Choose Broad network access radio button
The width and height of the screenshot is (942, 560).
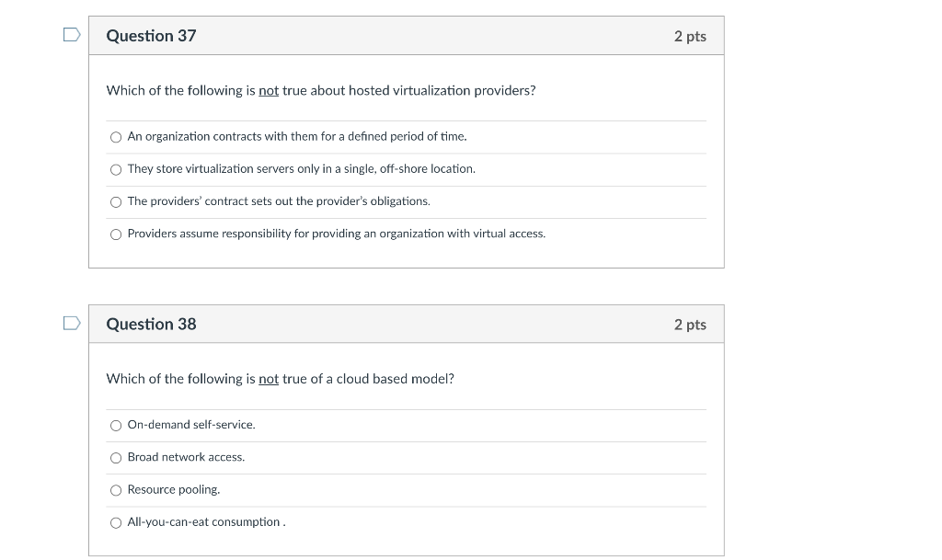tap(116, 458)
